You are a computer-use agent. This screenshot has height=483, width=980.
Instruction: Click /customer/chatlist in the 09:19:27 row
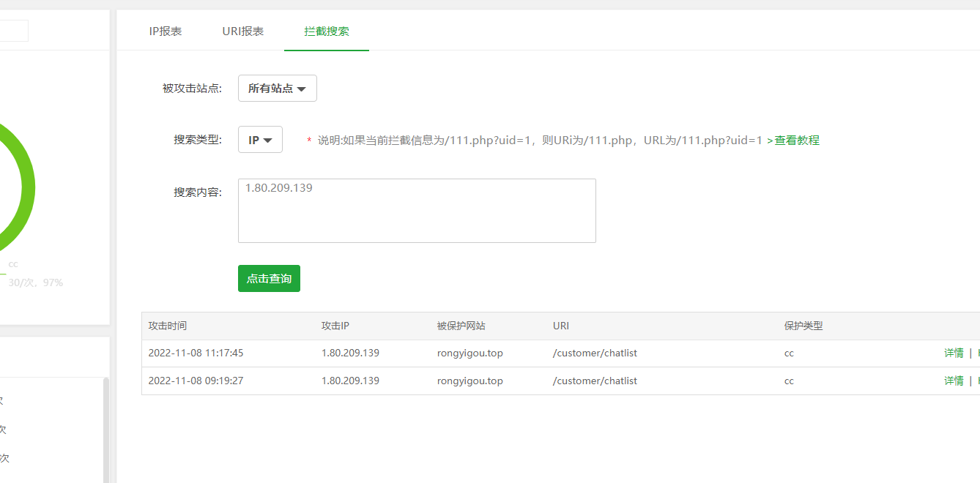(x=595, y=381)
